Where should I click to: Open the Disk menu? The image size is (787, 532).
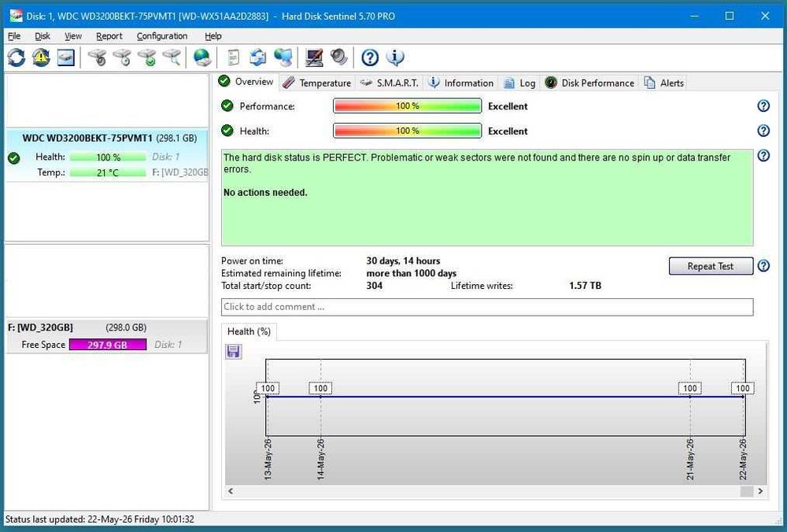click(x=42, y=36)
